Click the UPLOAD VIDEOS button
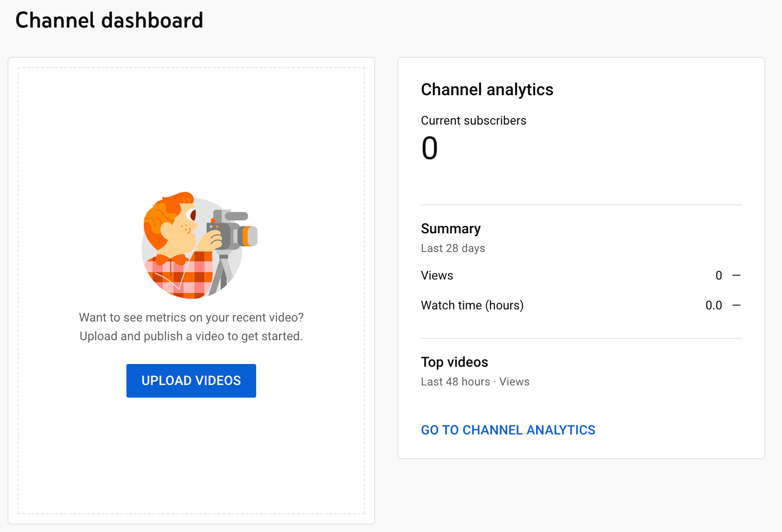This screenshot has width=782, height=532. 191,380
